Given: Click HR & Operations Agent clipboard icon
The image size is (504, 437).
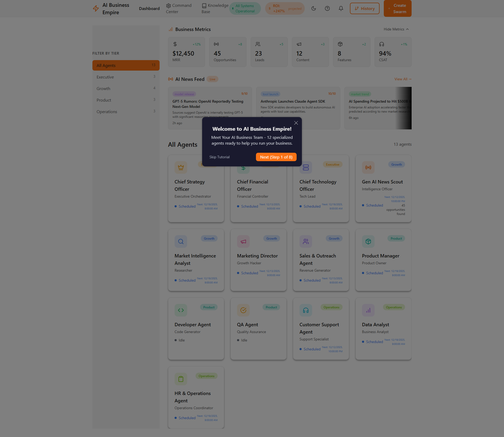Looking at the screenshot, I should click(181, 379).
